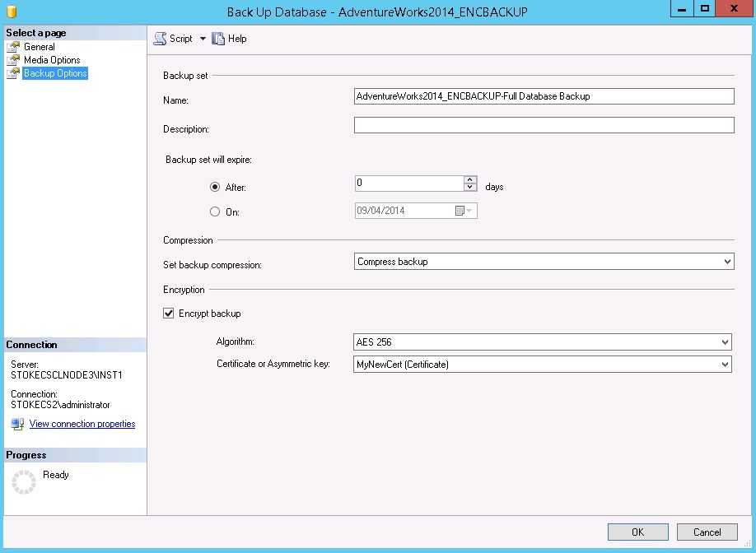The width and height of the screenshot is (756, 553).
Task: Click the Ready status text
Action: coord(56,475)
